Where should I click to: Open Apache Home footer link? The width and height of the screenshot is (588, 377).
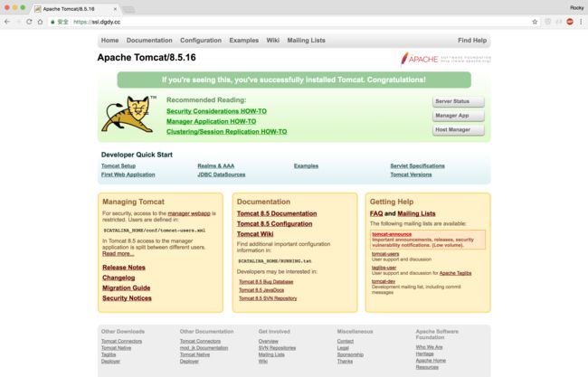[x=431, y=361]
